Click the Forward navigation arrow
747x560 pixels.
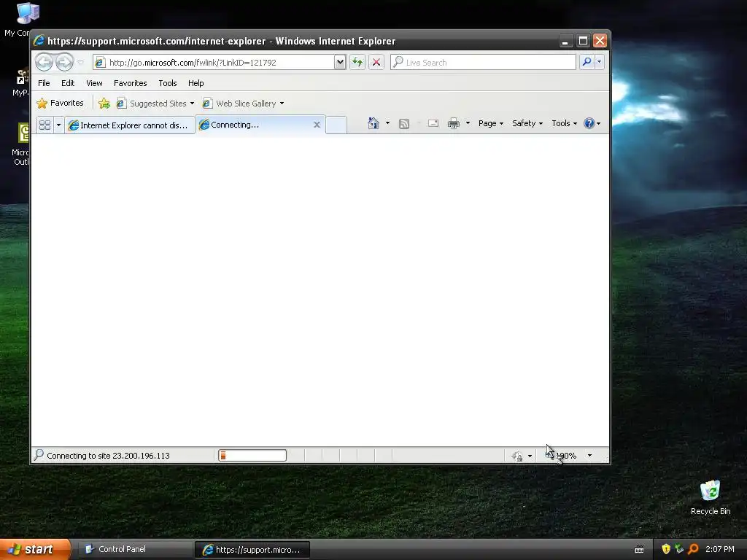(x=64, y=63)
